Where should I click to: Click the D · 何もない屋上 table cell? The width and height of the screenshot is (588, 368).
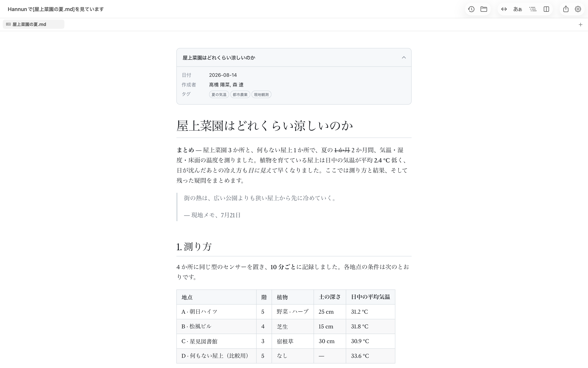(216, 356)
